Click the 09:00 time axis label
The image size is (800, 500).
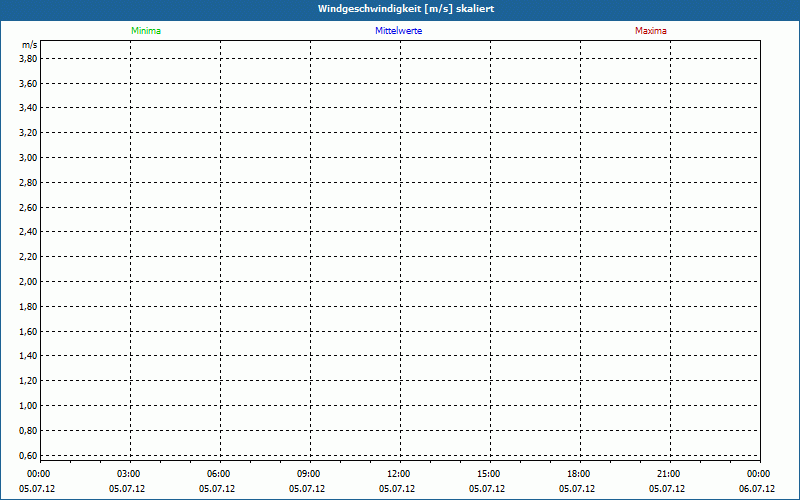(x=308, y=474)
